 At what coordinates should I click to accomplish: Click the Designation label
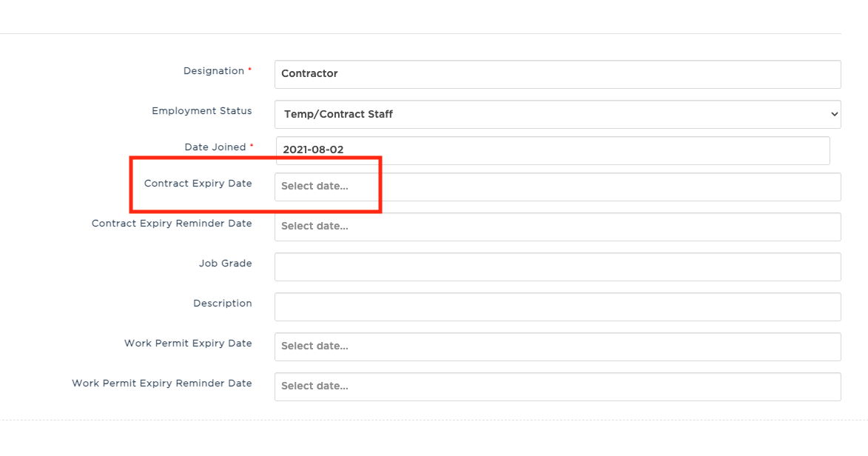click(x=214, y=71)
